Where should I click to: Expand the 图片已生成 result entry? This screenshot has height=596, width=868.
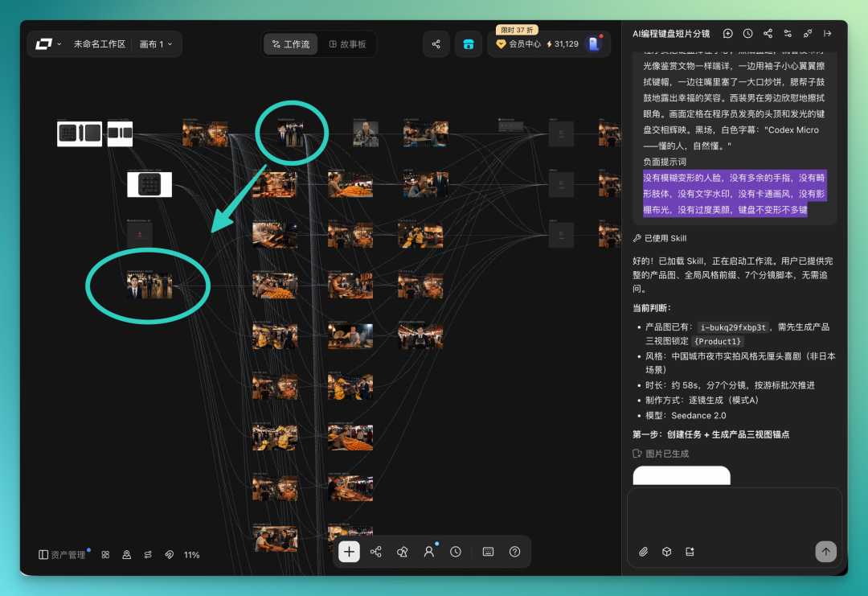point(661,454)
